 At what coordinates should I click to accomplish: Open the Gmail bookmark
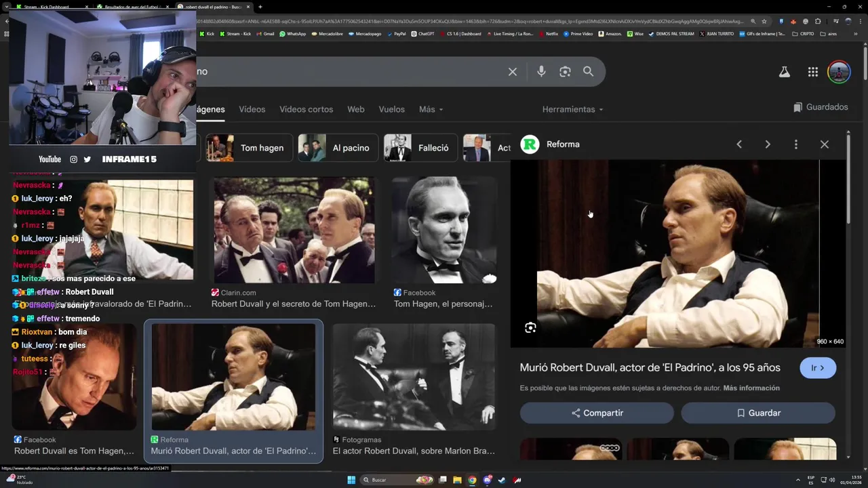[265, 34]
